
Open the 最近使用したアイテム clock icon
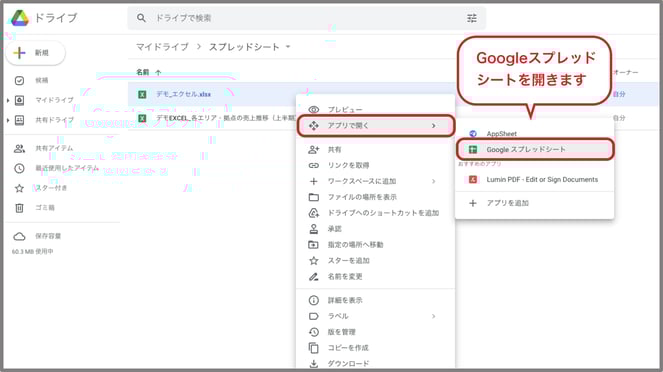19,168
